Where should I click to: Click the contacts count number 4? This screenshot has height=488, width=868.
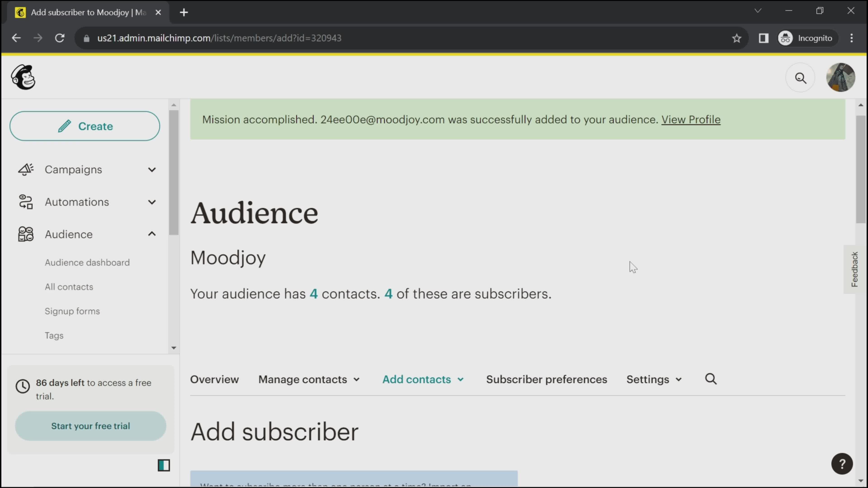(x=314, y=294)
